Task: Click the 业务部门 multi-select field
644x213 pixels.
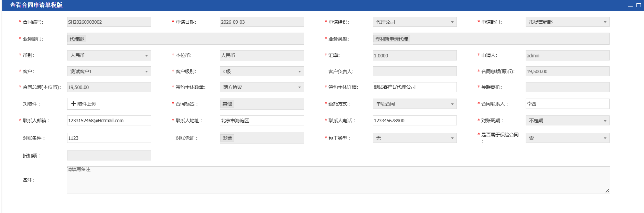Action: click(185, 39)
